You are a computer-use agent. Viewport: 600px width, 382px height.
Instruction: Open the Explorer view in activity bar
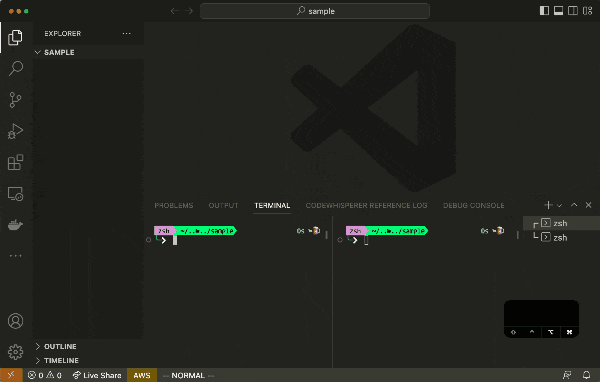15,37
